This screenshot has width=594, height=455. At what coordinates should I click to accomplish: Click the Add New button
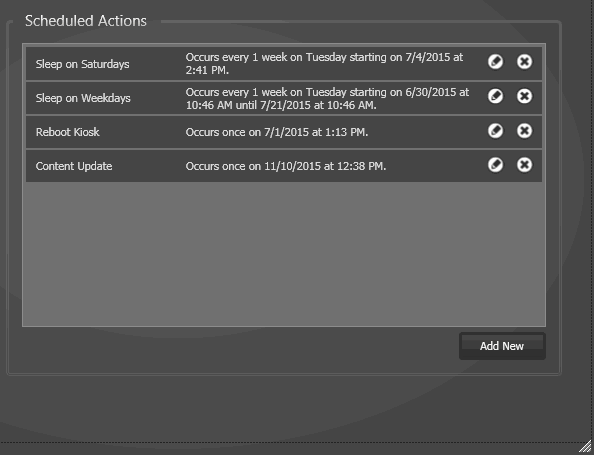pos(502,346)
